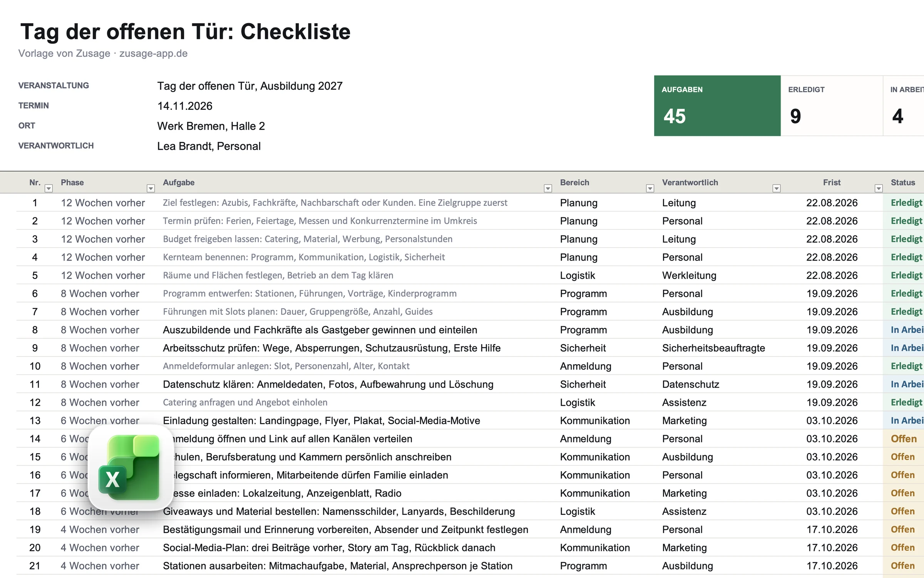Select the event name 'Tag der offenen Tür, Ausbildung 2027'

249,86
